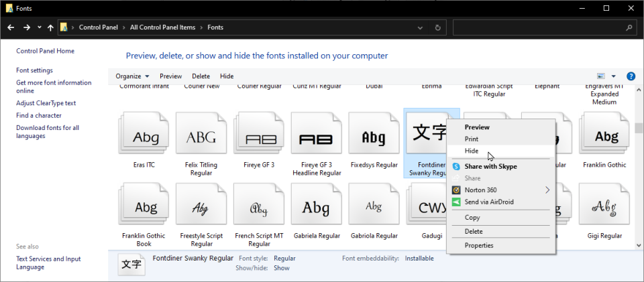Open the view options dropdown arrow
The width and height of the screenshot is (644, 282).
(x=614, y=76)
